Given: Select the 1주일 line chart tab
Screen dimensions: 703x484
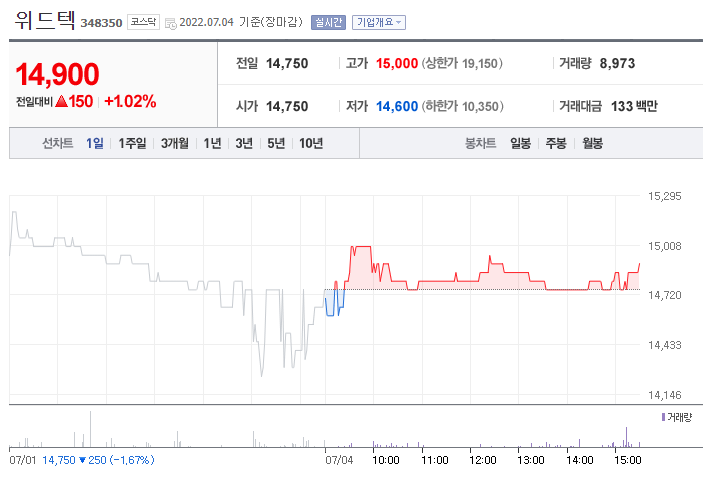Looking at the screenshot, I should 132,143.
